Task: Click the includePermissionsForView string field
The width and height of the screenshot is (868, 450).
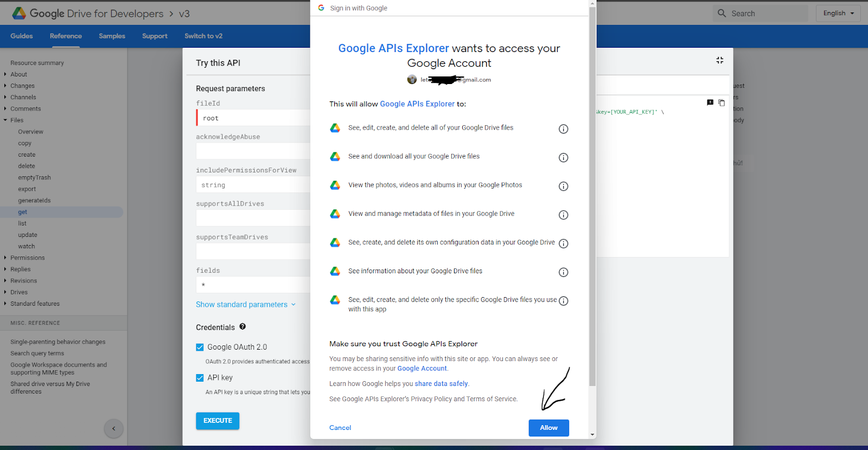Action: (253, 185)
